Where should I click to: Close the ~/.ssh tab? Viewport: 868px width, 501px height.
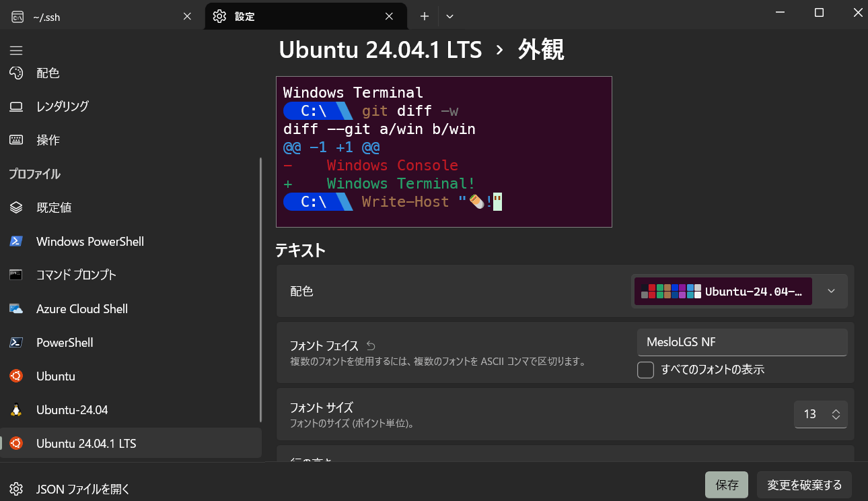pyautogui.click(x=187, y=17)
